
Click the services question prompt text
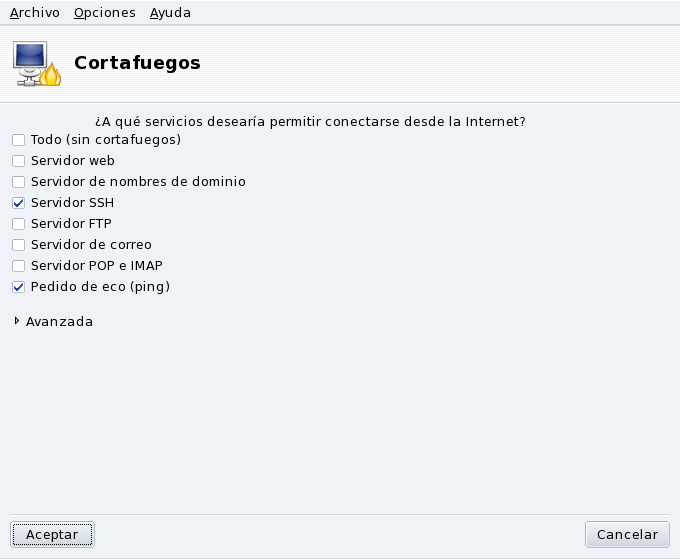310,122
